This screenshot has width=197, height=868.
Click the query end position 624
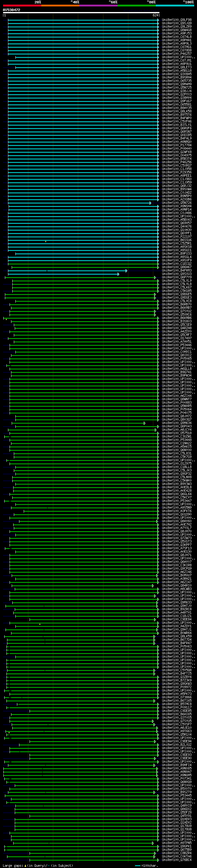pos(155,15)
